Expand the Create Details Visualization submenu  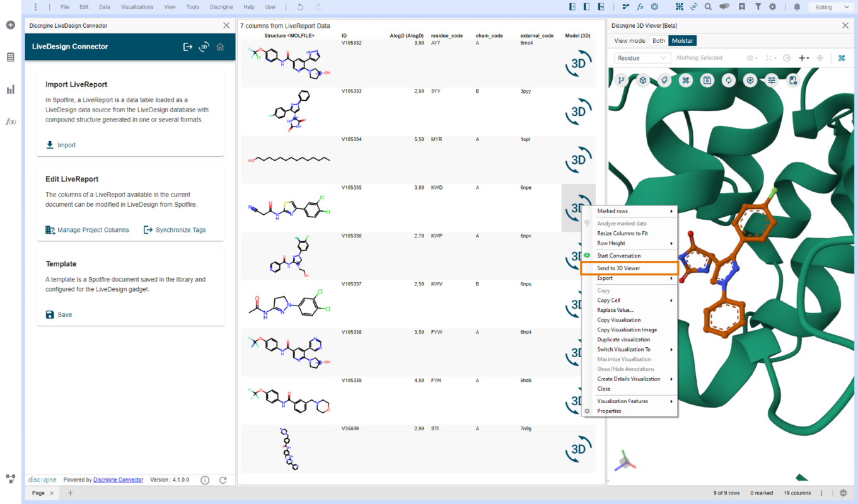[629, 379]
